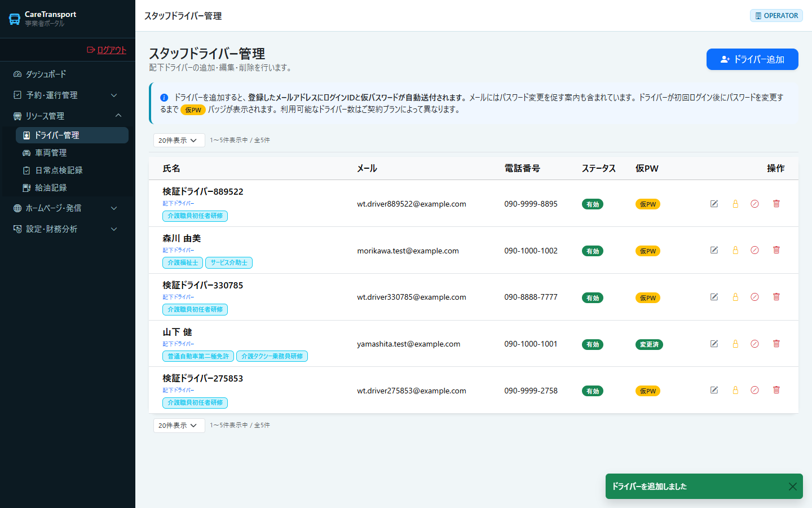The image size is (812, 508).
Task: Open ダッシュボード in the sidebar
Action: click(x=68, y=75)
